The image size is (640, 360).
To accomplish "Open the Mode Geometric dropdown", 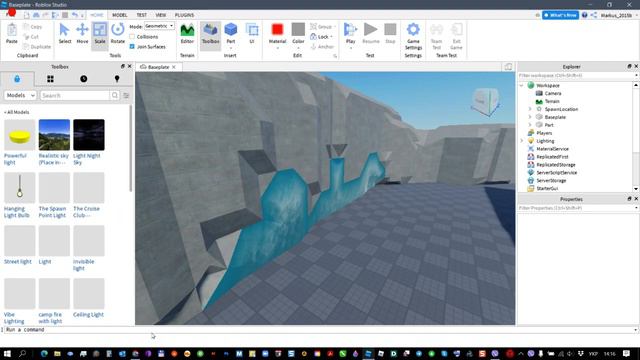I will pyautogui.click(x=159, y=26).
